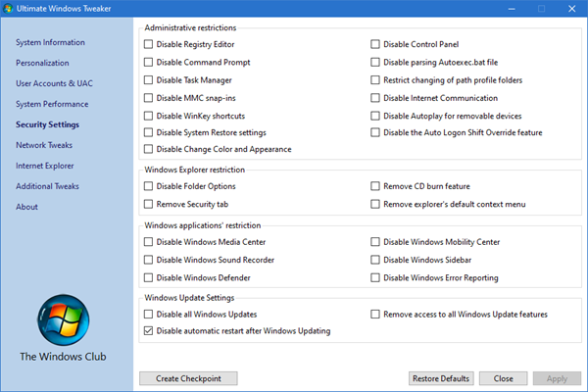Viewport: 588px width, 392px height.
Task: Click the Create Checkpoint button
Action: tap(188, 378)
